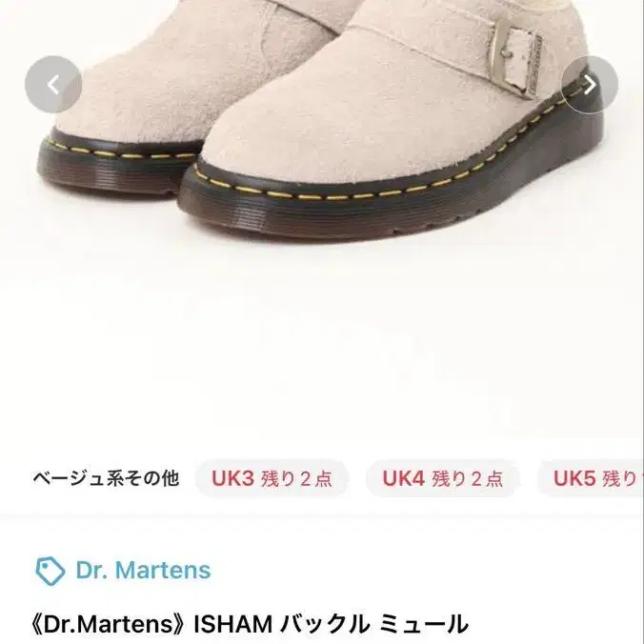Show the previous product photo
The image size is (644, 644).
(x=53, y=85)
